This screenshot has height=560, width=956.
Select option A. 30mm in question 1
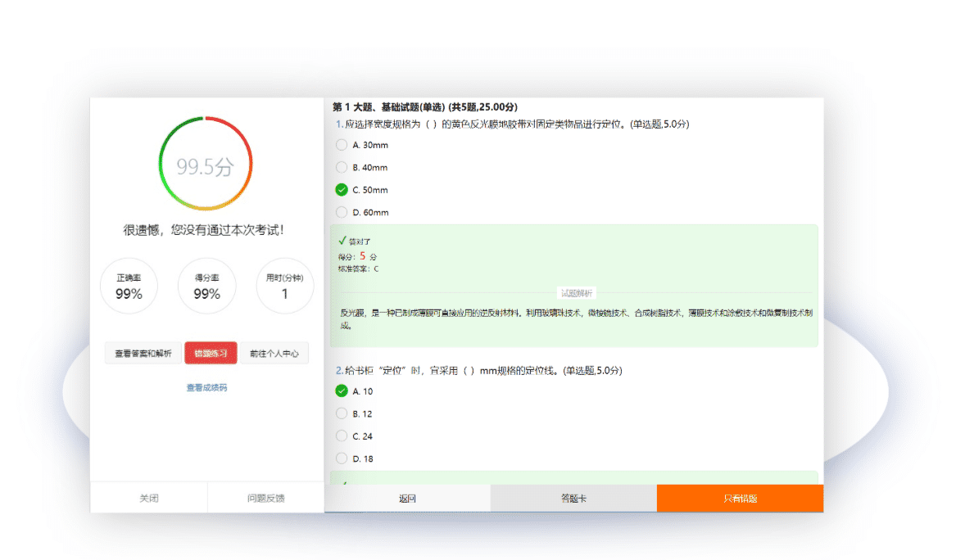pyautogui.click(x=342, y=145)
